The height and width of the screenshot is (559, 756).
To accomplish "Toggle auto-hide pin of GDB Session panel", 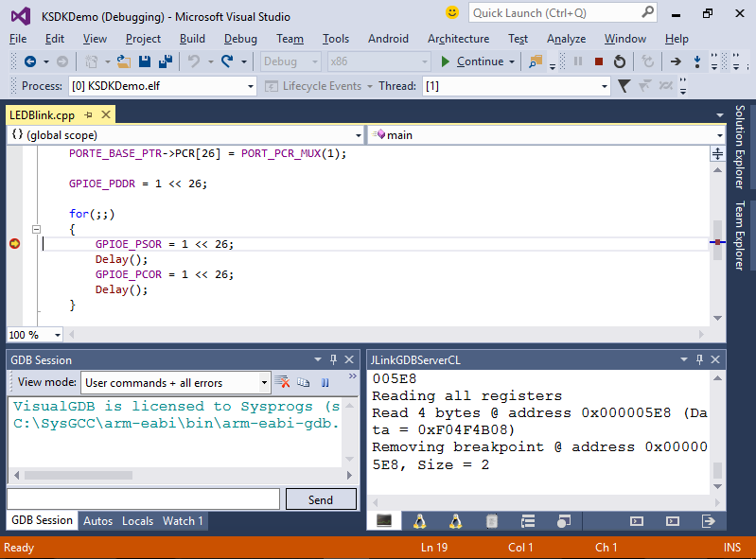I will (x=333, y=359).
